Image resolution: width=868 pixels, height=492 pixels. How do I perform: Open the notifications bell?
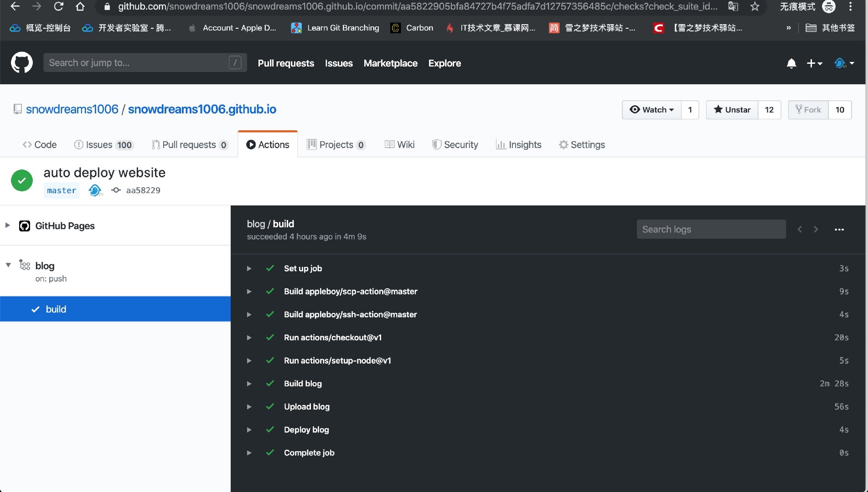(x=791, y=63)
